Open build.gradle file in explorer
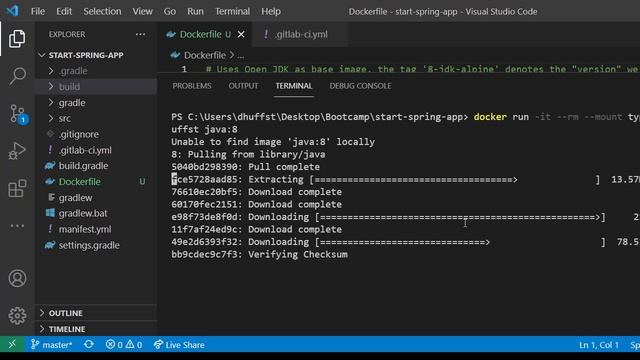This screenshot has width=640, height=360. [96, 166]
